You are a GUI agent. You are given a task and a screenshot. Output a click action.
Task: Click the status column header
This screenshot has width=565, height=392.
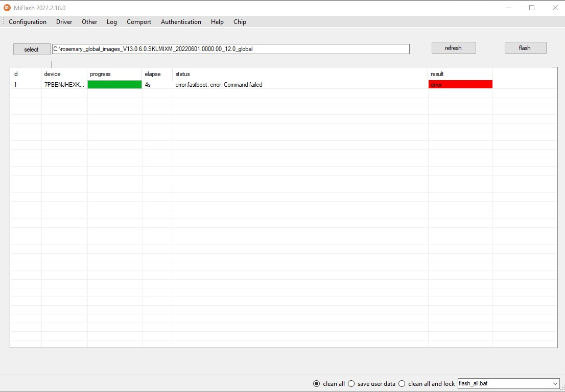300,74
